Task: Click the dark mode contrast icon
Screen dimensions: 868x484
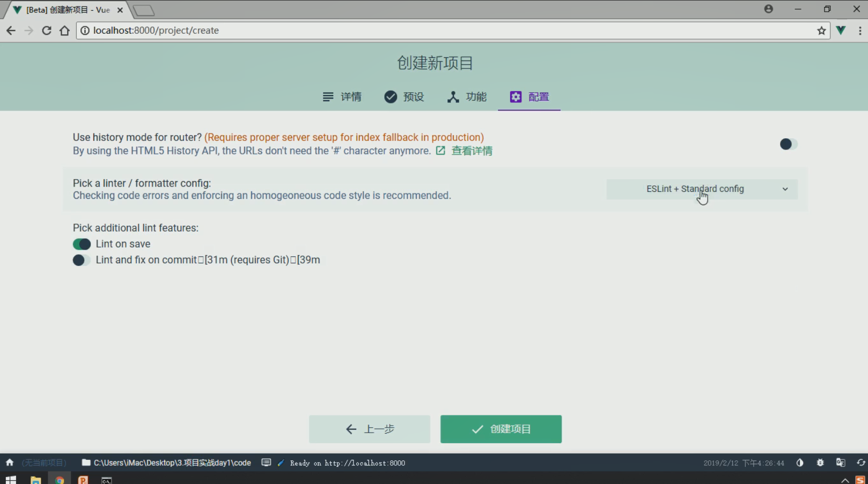Action: pos(800,463)
